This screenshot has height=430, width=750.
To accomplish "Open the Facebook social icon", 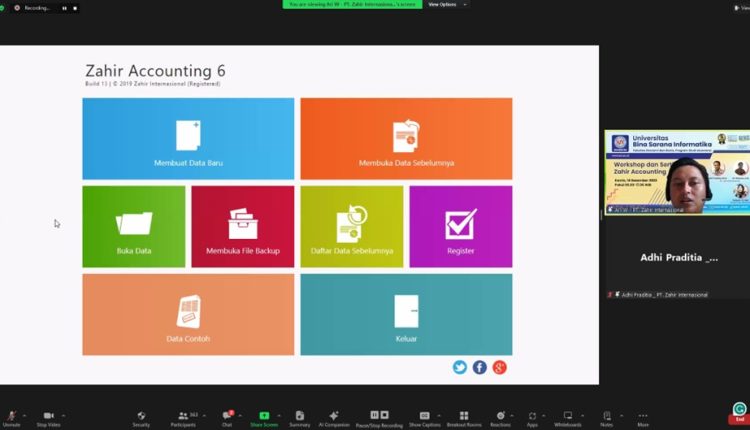I will (480, 367).
